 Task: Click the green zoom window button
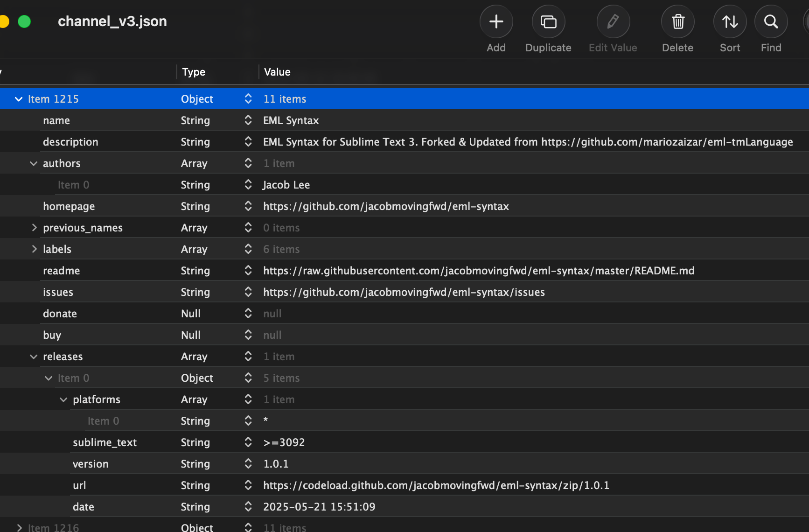24,21
